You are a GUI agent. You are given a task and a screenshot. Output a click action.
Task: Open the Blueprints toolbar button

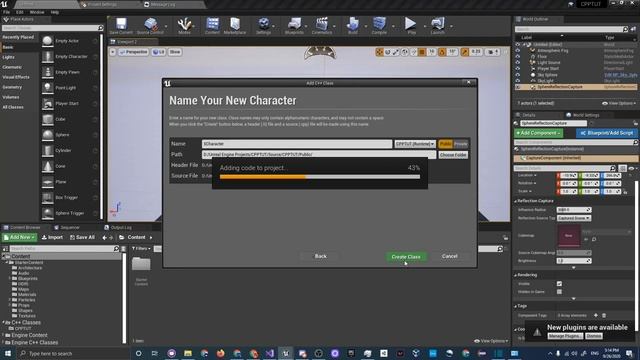(x=294, y=26)
